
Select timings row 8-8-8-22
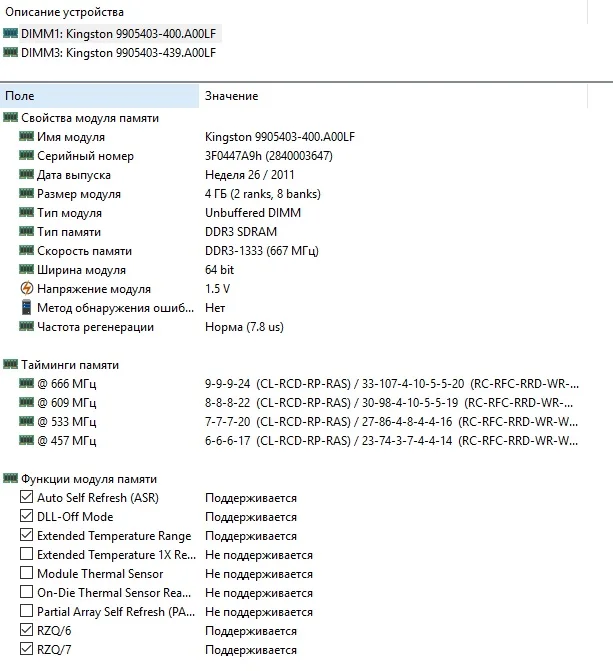tap(389, 403)
